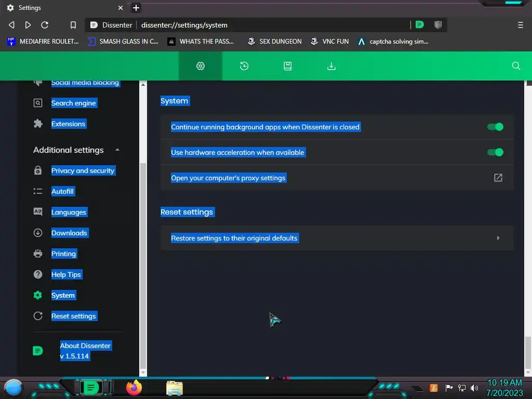Image resolution: width=532 pixels, height=399 pixels.
Task: Open Help Tips in sidebar
Action: (x=66, y=274)
